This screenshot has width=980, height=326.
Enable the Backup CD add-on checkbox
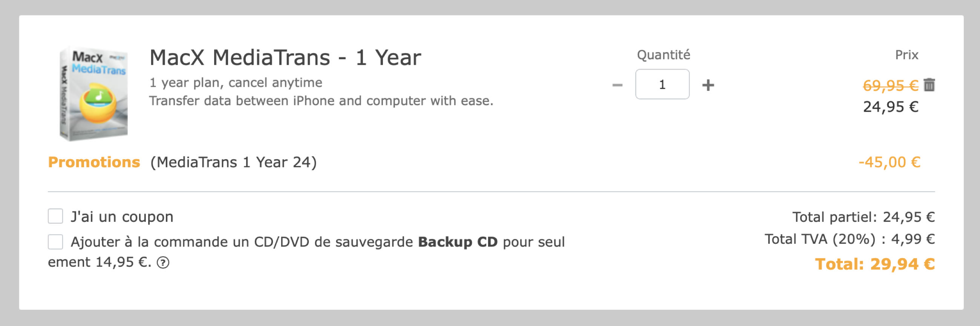pos(55,241)
